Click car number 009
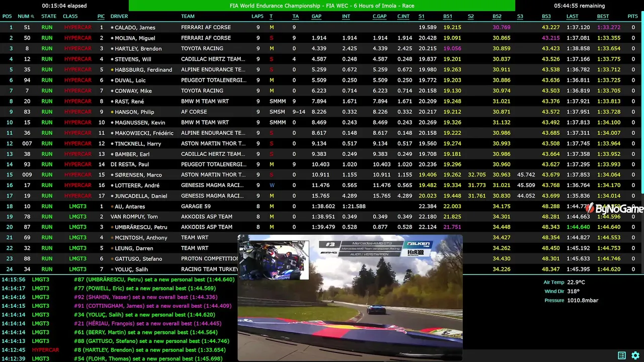The image size is (644, 362). 27,175
